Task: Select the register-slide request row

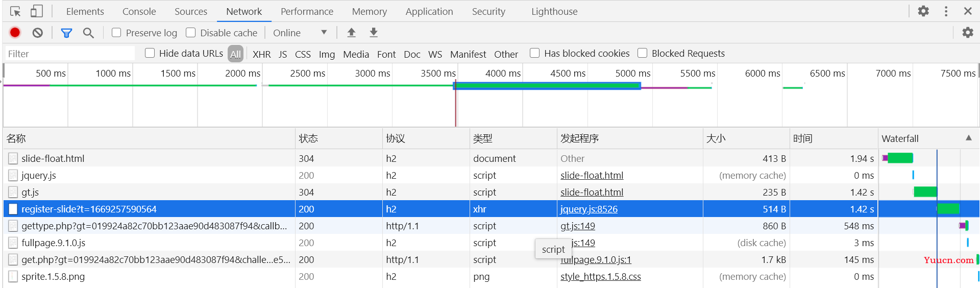Action: 491,209
